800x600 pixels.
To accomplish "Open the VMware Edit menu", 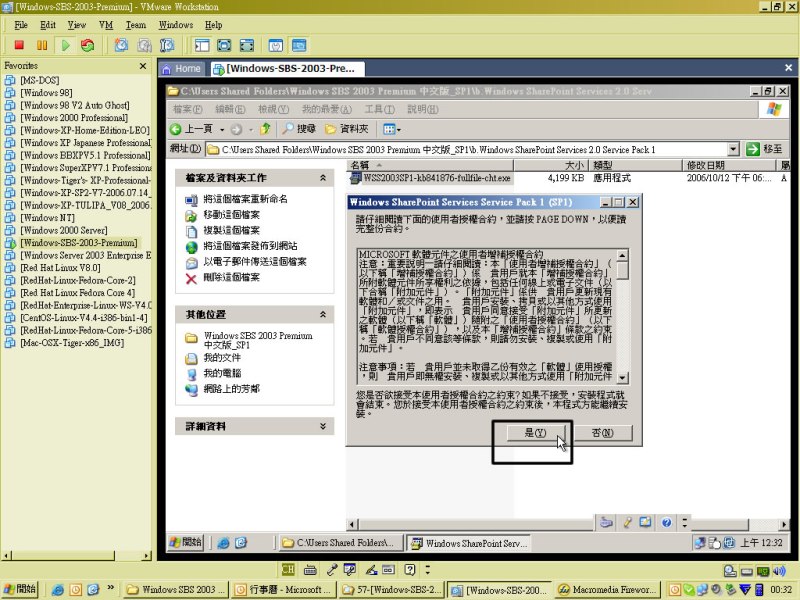I will pyautogui.click(x=48, y=25).
